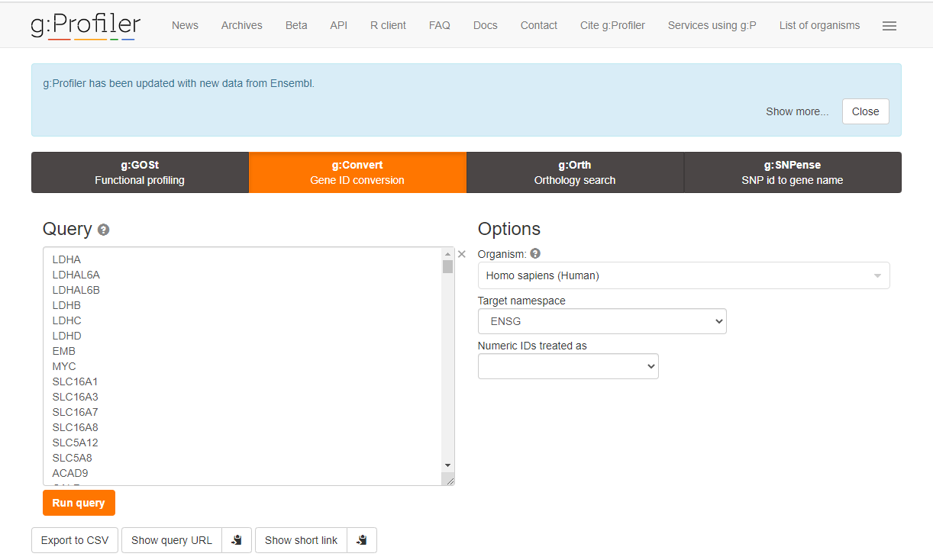Open the Archives menu item

[x=242, y=25]
